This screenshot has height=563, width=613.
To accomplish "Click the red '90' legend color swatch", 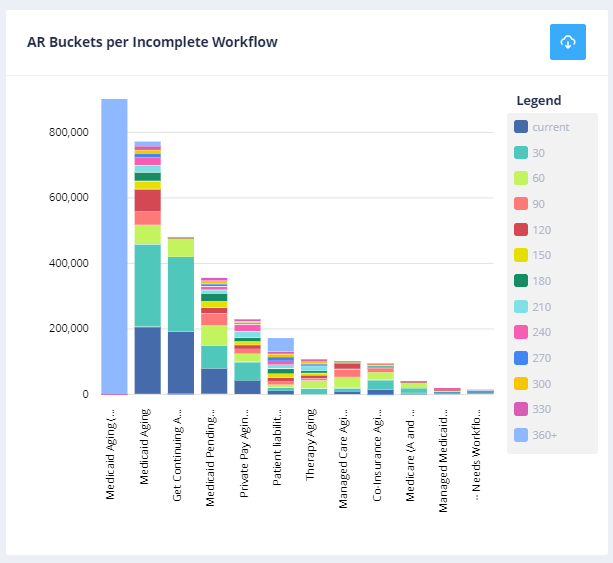I will pyautogui.click(x=520, y=204).
